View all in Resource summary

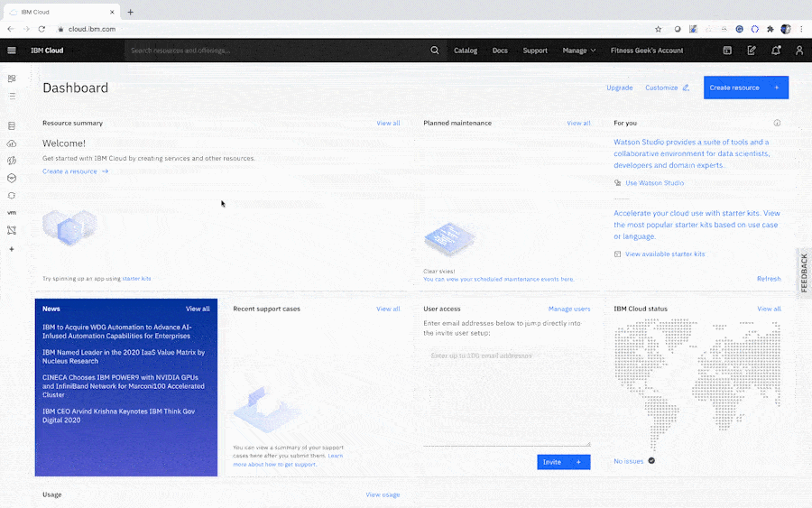coord(388,123)
